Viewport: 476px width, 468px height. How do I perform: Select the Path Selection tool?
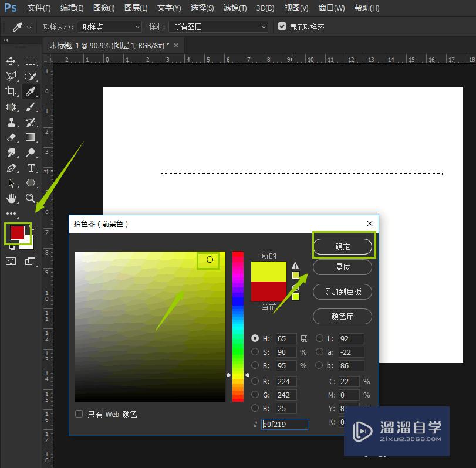(x=11, y=183)
